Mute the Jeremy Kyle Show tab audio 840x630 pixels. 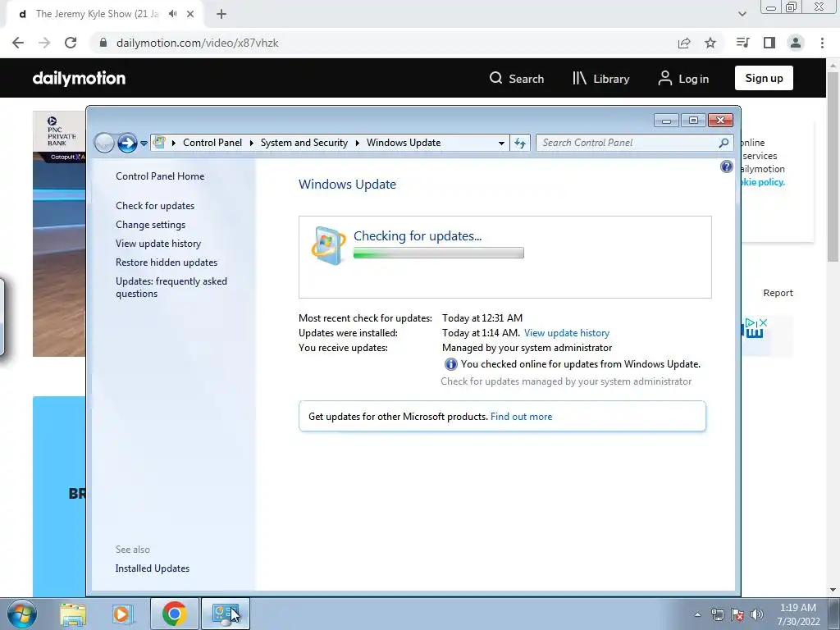click(x=172, y=14)
